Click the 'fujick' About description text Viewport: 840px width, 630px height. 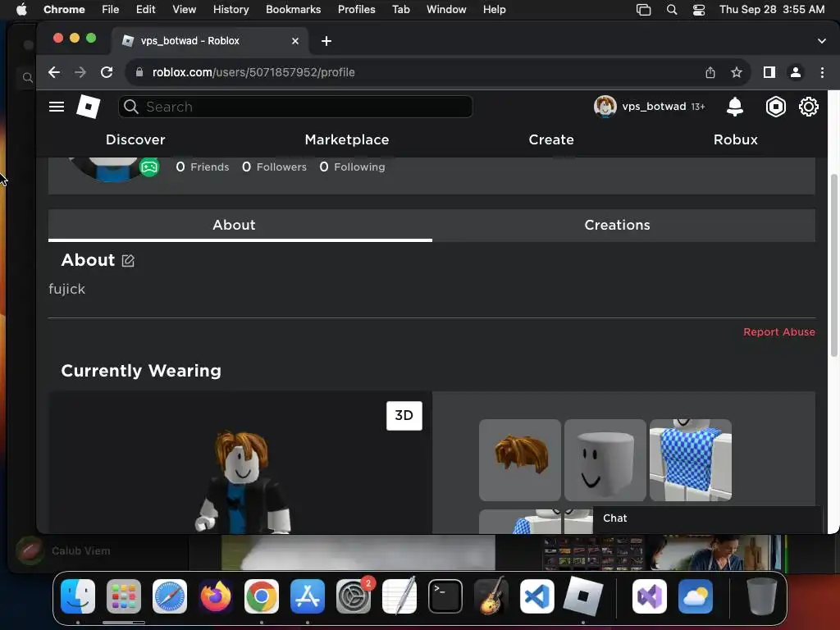[x=66, y=290]
